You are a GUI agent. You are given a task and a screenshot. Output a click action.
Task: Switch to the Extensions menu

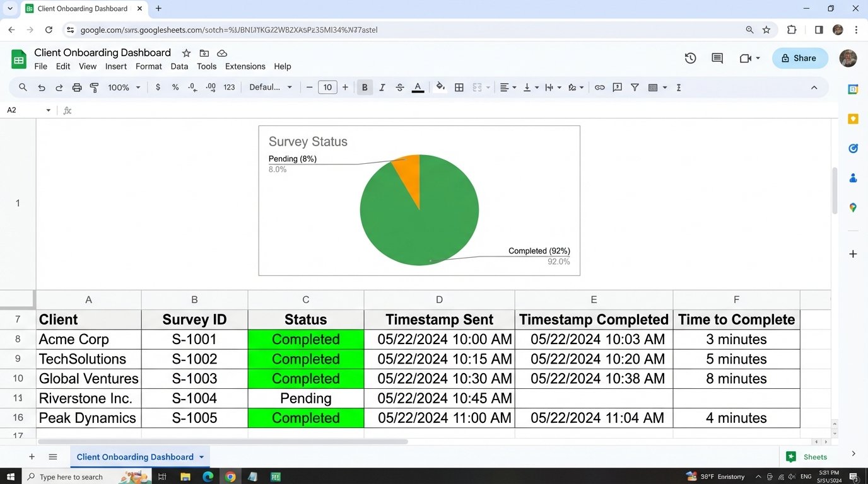(245, 66)
